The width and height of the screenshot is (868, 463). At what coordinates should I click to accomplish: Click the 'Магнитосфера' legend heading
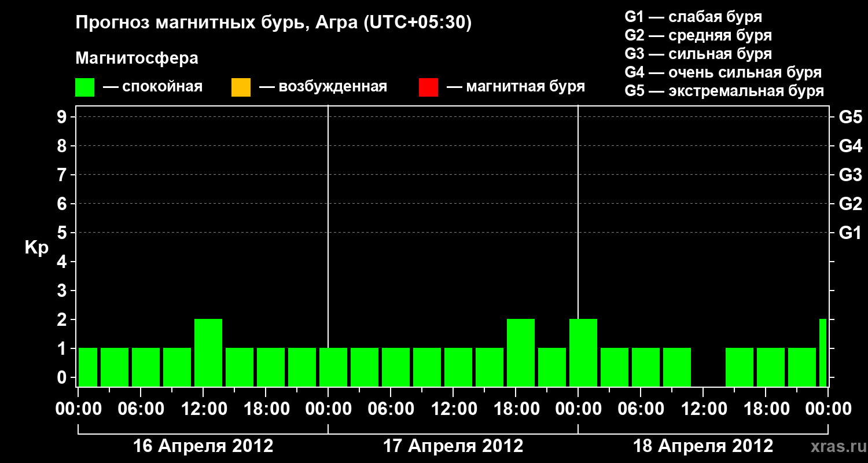[137, 58]
